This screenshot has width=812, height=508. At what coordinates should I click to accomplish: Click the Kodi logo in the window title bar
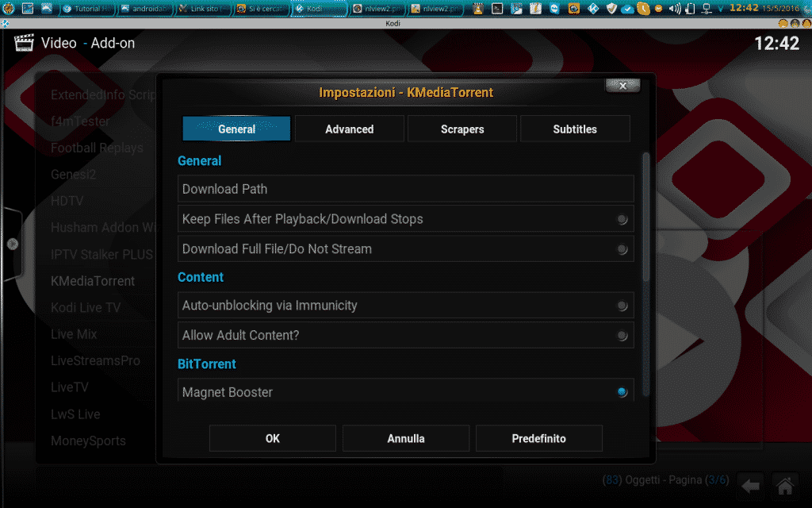(x=6, y=23)
